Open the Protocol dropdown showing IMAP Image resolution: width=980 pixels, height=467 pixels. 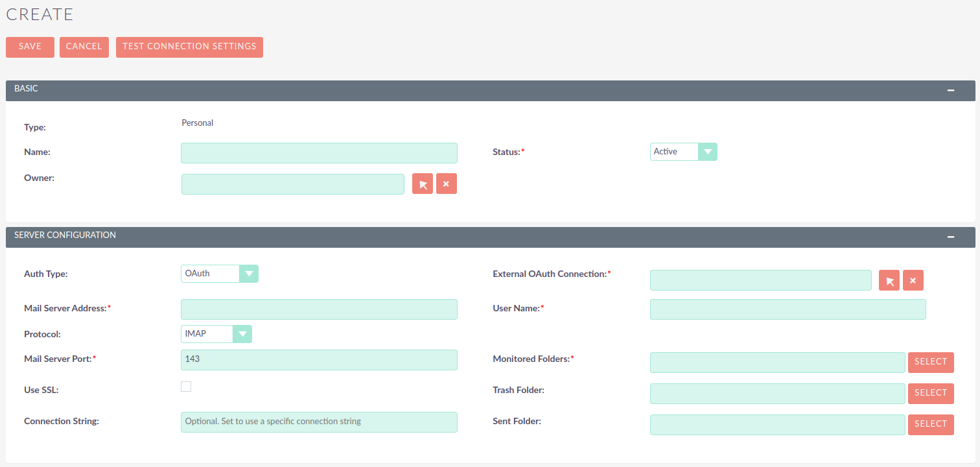coord(242,333)
